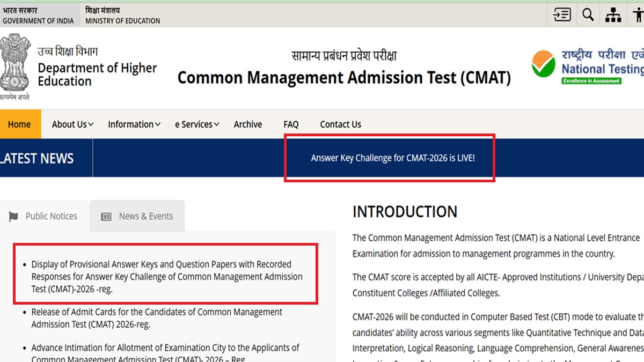The width and height of the screenshot is (644, 362).
Task: Click the Government of India emblem logo
Action: coord(15,64)
